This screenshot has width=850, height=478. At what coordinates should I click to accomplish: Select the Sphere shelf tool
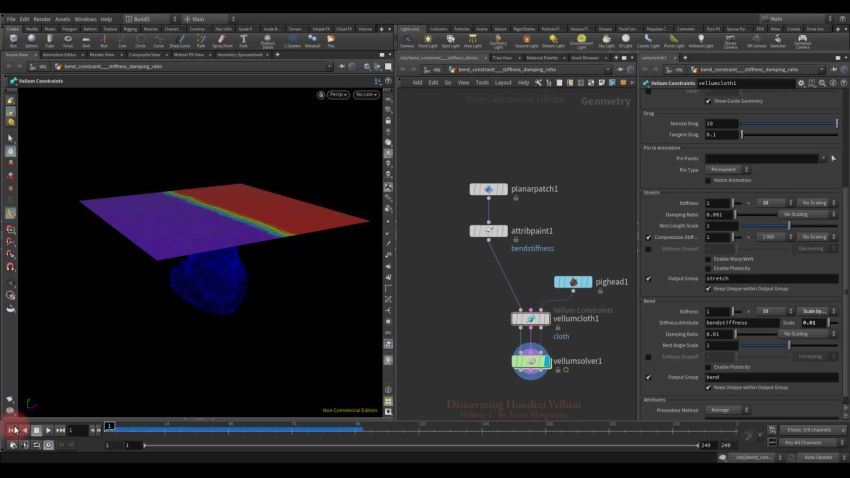click(31, 41)
